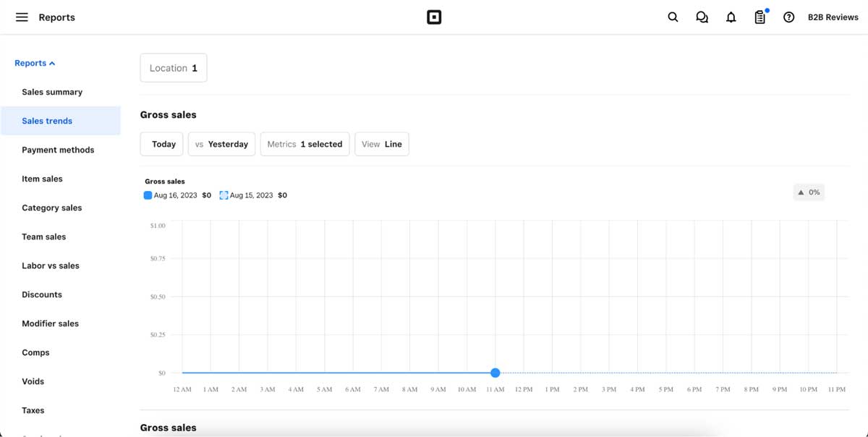Open the search icon

click(x=673, y=17)
